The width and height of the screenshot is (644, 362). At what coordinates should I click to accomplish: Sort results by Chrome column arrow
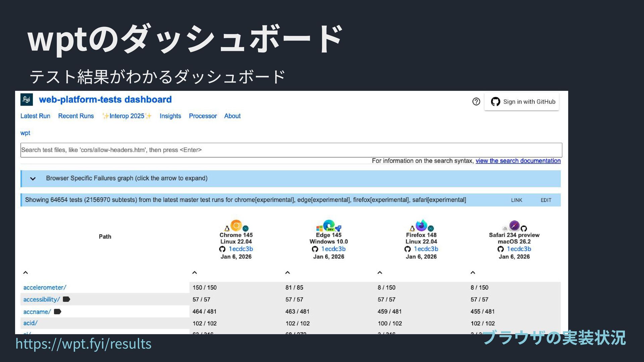195,273
